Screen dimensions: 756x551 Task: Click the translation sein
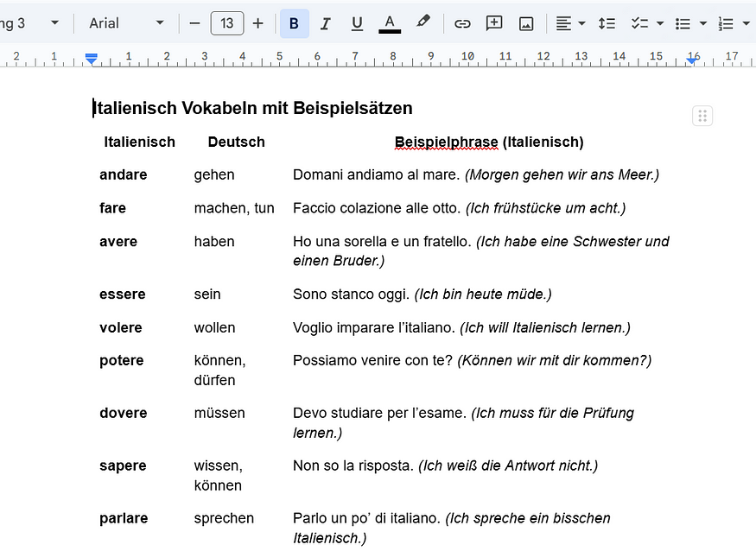[207, 294]
